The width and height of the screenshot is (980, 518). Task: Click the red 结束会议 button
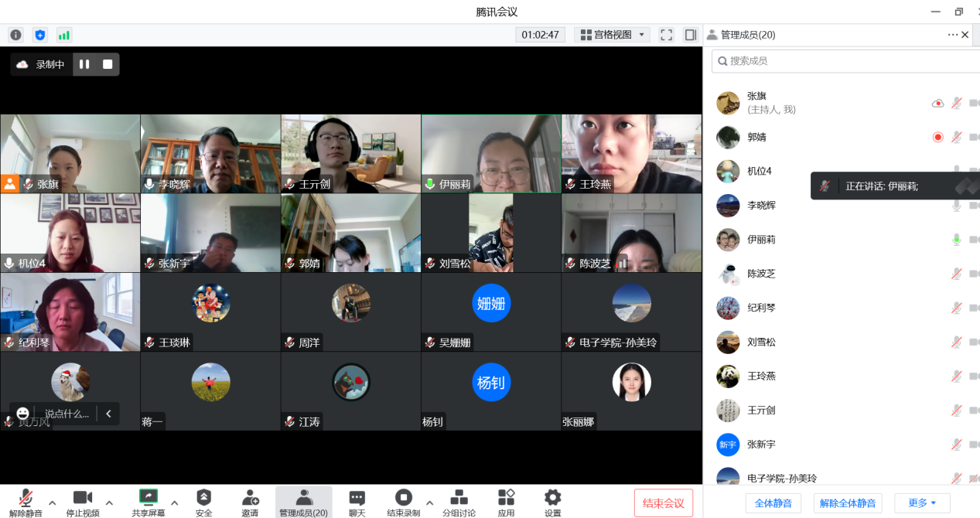pos(663,503)
